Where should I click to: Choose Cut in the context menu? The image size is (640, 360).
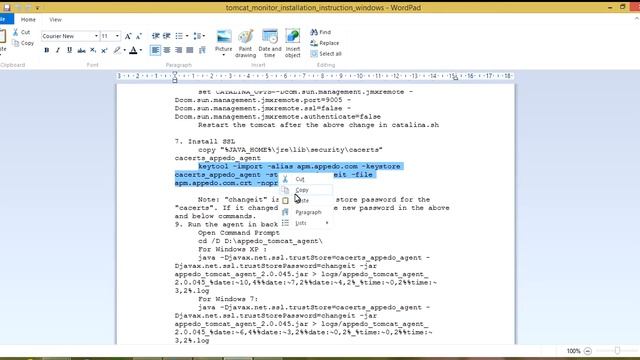pyautogui.click(x=306, y=179)
